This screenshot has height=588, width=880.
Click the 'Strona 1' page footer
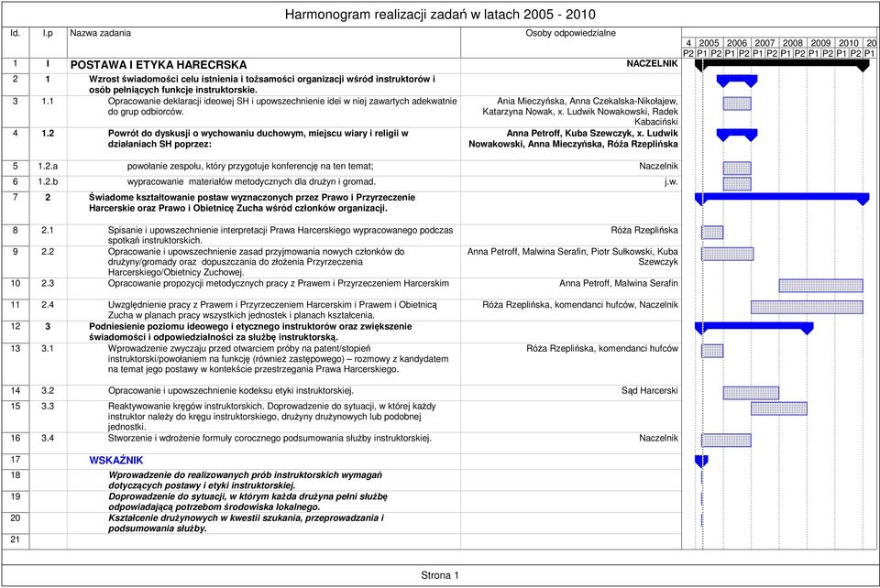440,575
